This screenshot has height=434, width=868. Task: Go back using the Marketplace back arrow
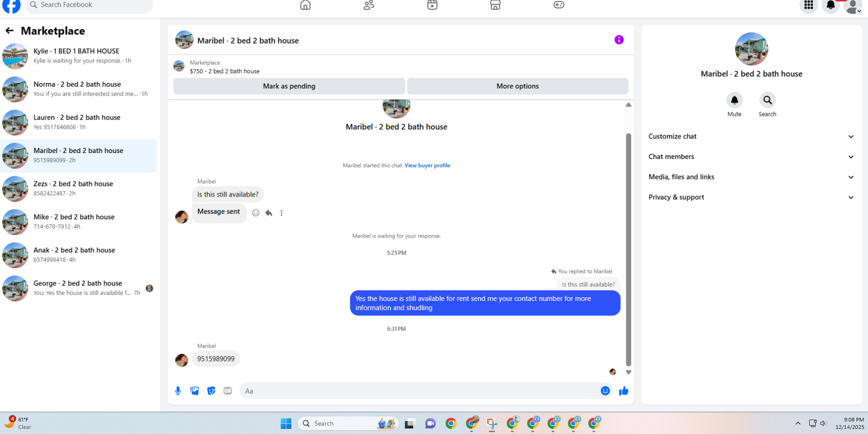tap(9, 31)
